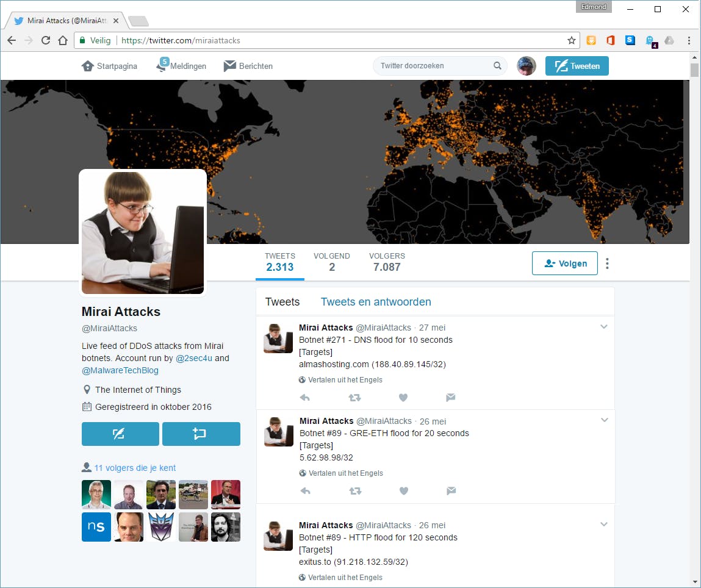
Task: Open the Mirai Attacks profile picture
Action: pyautogui.click(x=143, y=233)
